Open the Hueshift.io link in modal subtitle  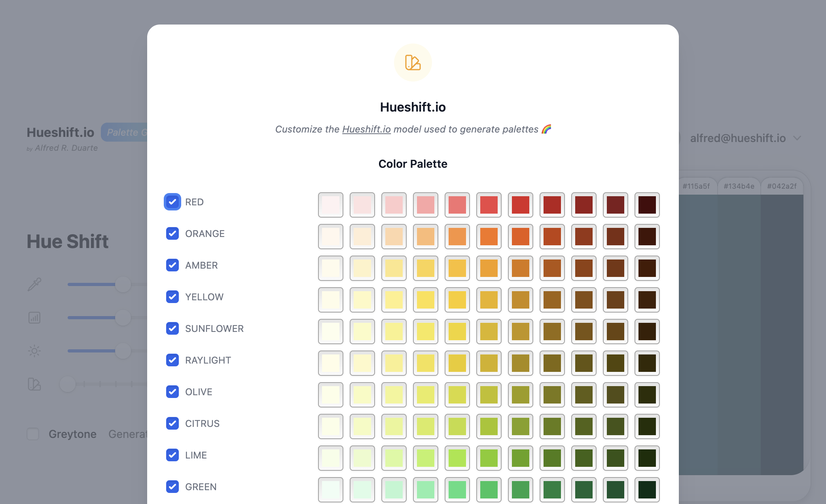click(x=366, y=129)
